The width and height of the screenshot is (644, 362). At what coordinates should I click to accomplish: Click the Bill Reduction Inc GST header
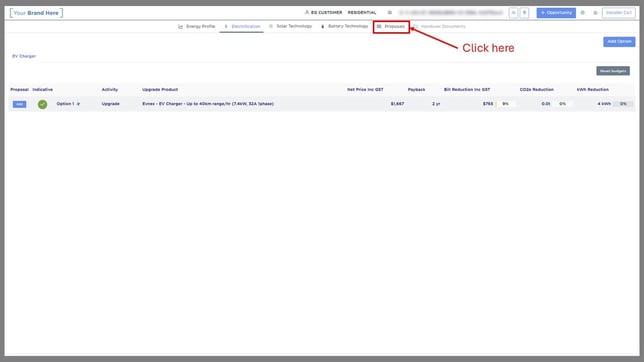tap(467, 90)
